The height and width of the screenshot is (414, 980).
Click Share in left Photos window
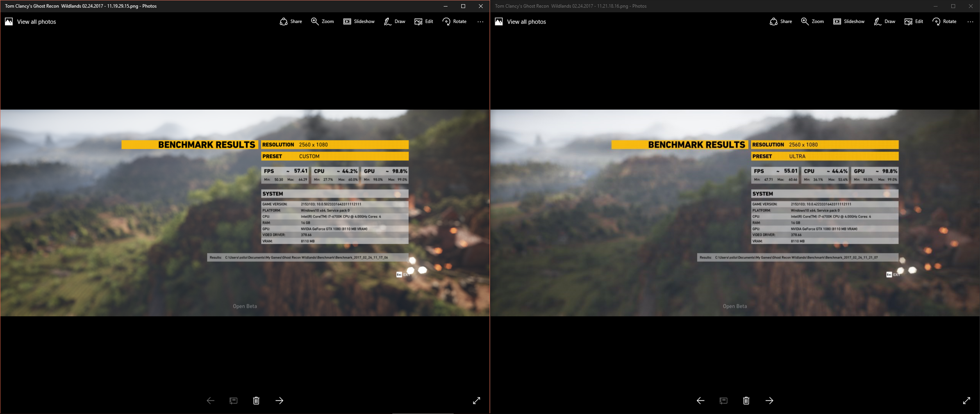pyautogui.click(x=291, y=21)
